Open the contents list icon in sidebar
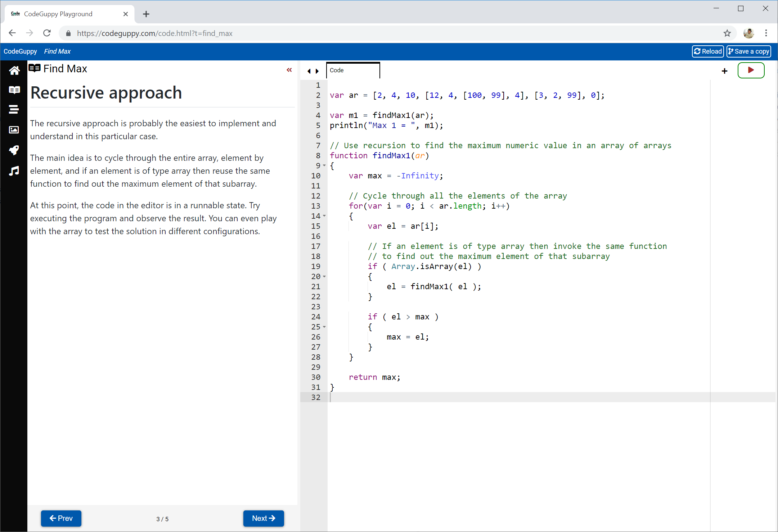Viewport: 778px width, 532px height. tap(14, 109)
